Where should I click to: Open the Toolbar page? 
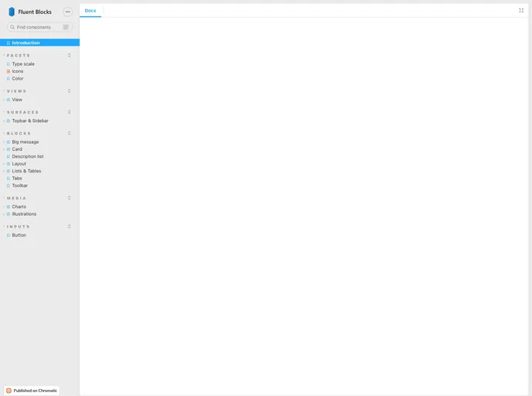(19, 186)
